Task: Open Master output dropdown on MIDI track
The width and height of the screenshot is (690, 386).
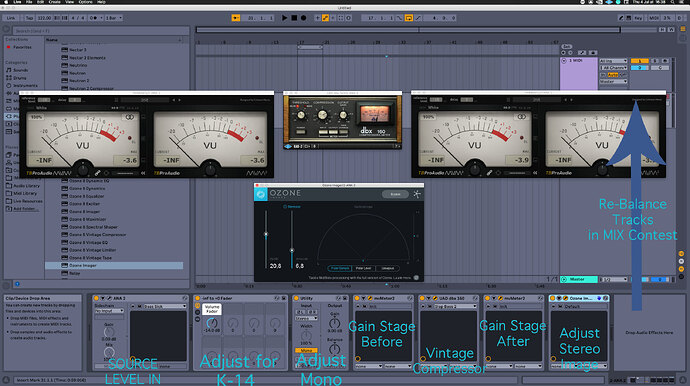Action: [613, 81]
